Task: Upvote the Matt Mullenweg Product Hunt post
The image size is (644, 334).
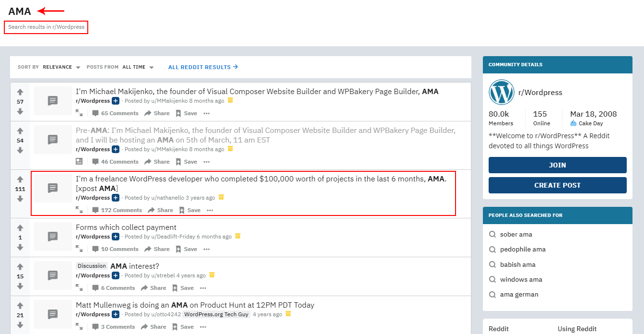Action: 20,305
